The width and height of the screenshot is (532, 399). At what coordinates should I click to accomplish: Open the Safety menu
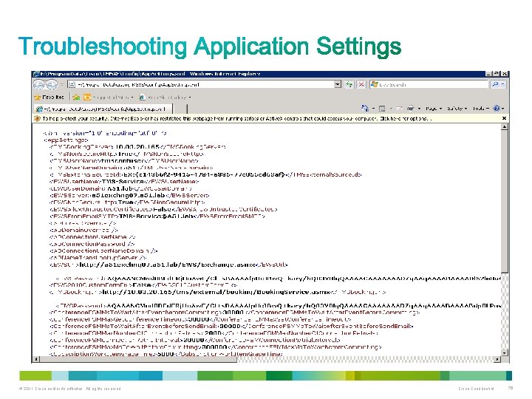coord(457,109)
